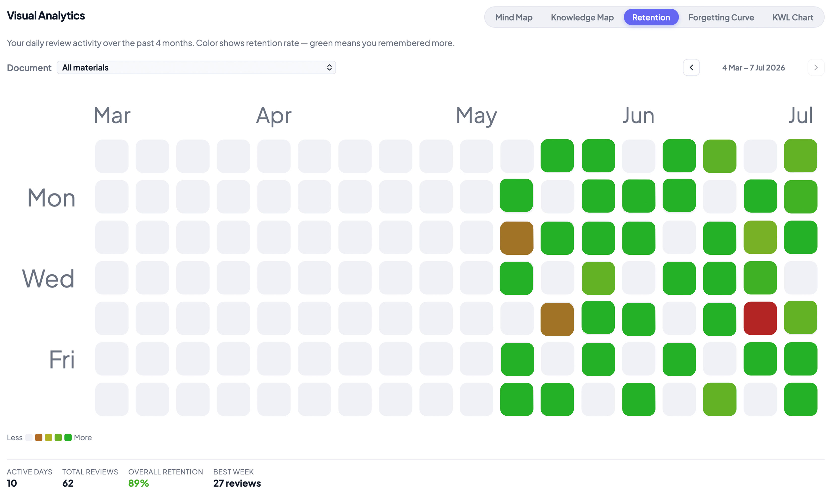Go to the previous date range with the left chevron

691,67
